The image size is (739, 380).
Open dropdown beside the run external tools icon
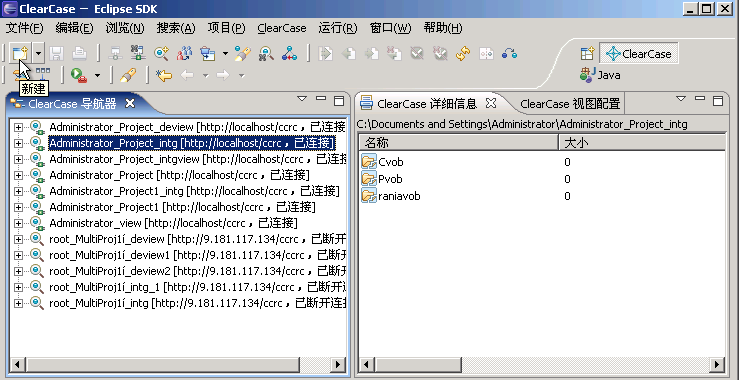pos(97,75)
